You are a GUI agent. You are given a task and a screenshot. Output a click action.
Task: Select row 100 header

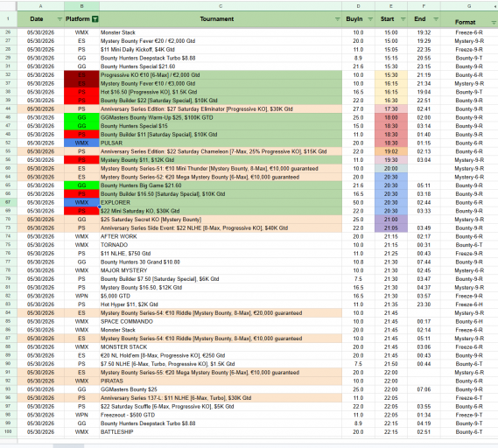pyautogui.click(x=8, y=431)
